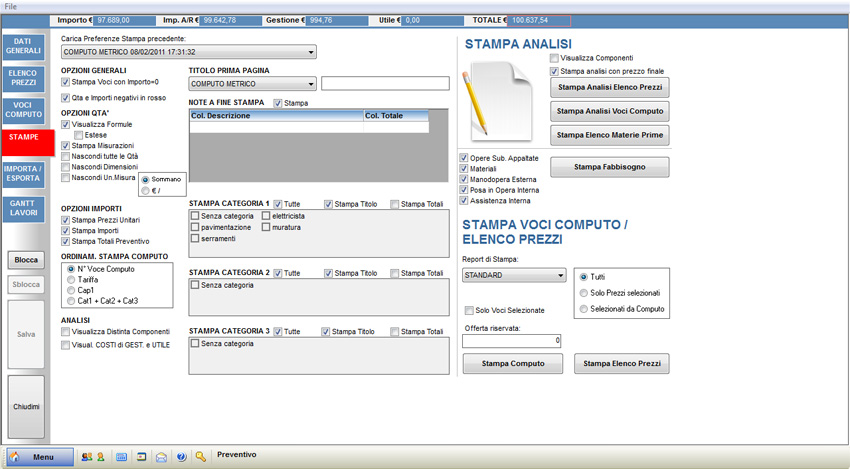
Task: Click the golden key icon
Action: coord(201,457)
